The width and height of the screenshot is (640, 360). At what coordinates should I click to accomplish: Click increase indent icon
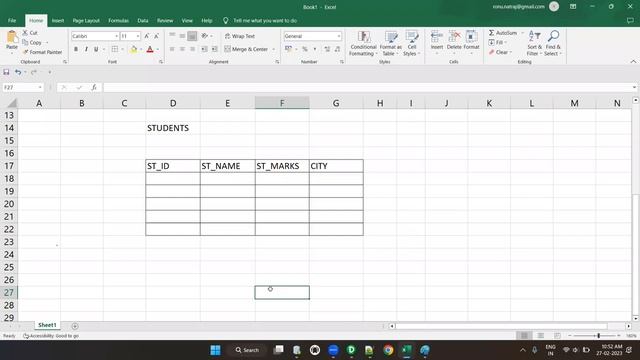[x=215, y=49]
